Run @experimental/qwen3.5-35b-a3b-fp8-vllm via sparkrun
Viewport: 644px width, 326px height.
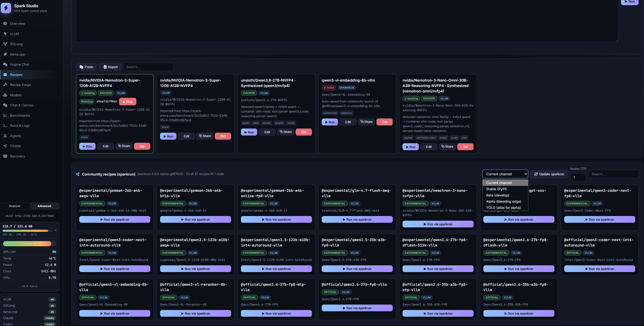(x=357, y=269)
